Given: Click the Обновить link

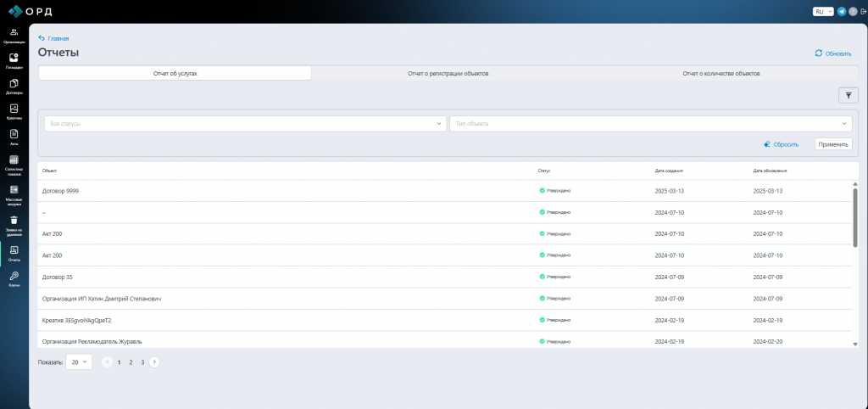Looking at the screenshot, I should coord(838,53).
